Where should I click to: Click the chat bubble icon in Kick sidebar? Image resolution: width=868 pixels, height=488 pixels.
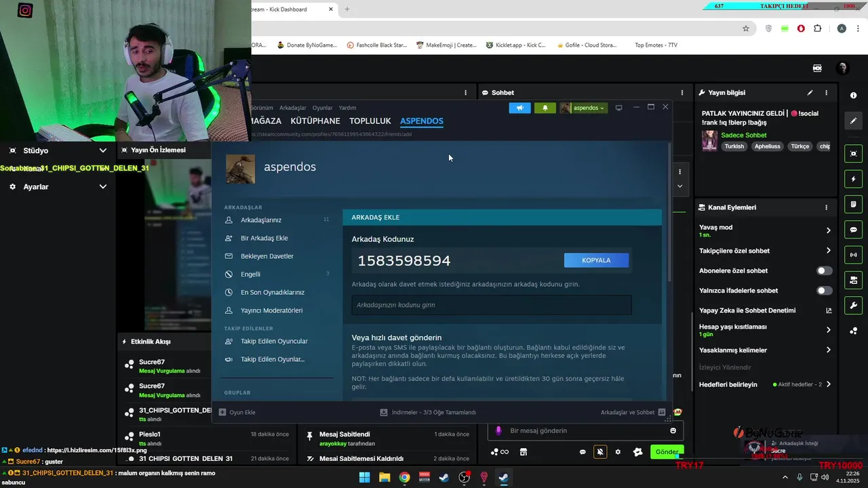[853, 230]
